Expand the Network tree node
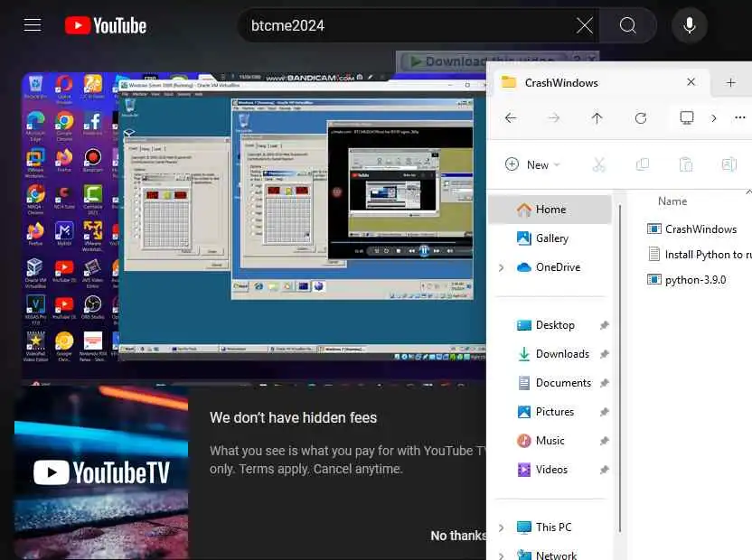The height and width of the screenshot is (560, 752). click(501, 555)
